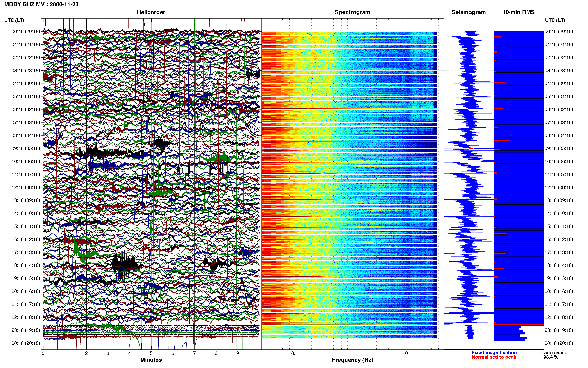Click the minute tick label '5'
The image size is (588, 368).
[151, 353]
